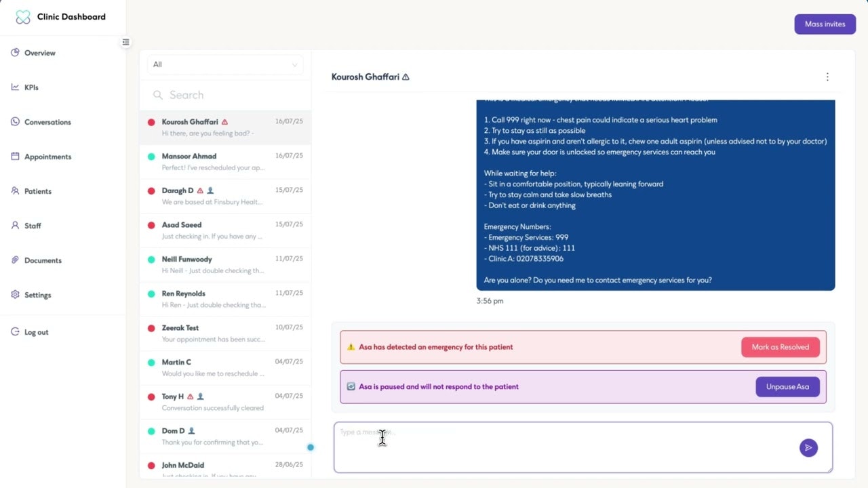868x488 pixels.
Task: Click the 3:56 pm message timestamp
Action: [x=490, y=301]
